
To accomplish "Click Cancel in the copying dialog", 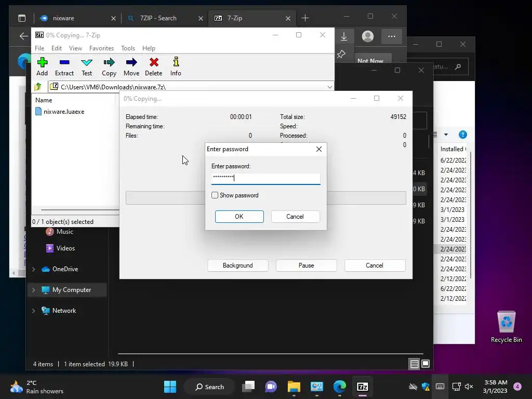I will click(375, 265).
